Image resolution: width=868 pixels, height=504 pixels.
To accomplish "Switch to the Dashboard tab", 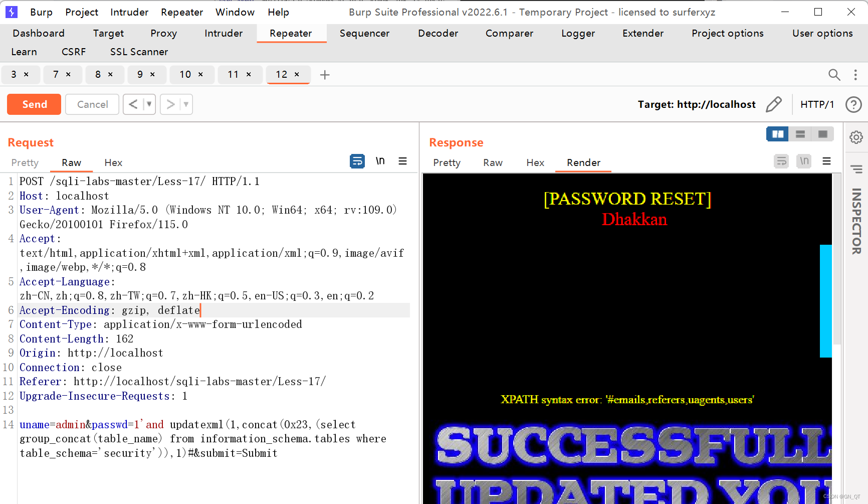I will 39,33.
